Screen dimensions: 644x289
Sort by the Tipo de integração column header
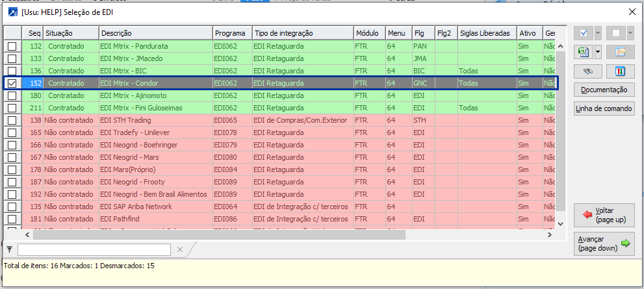303,33
